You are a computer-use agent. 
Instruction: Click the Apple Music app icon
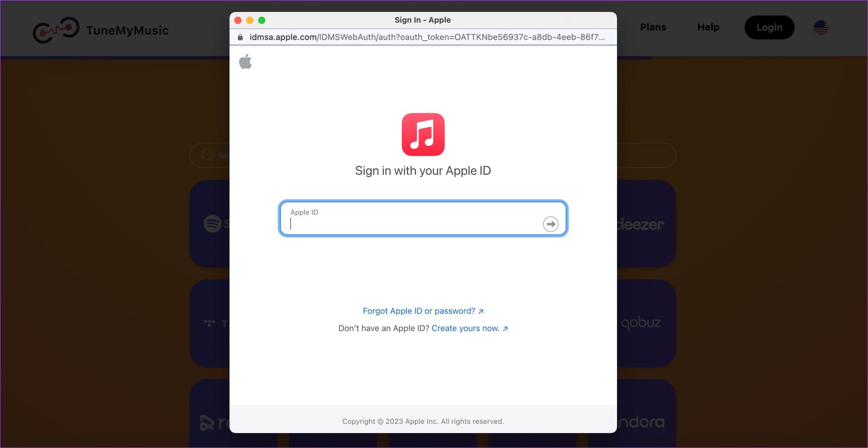point(423,134)
